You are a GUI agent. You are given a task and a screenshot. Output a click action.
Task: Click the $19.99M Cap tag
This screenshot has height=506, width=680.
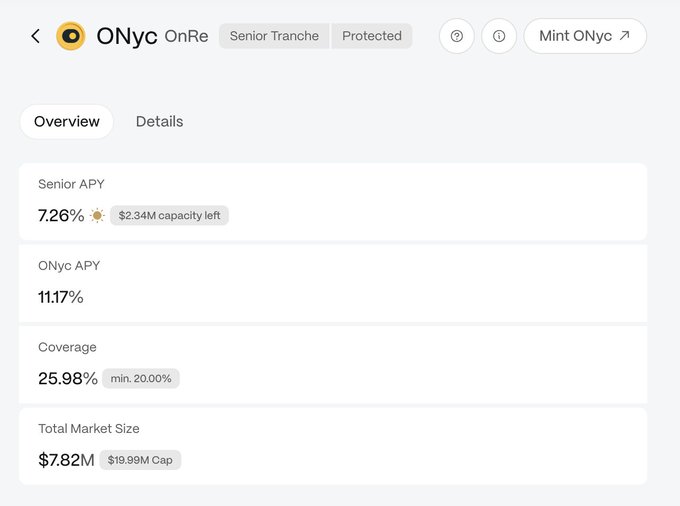(140, 460)
